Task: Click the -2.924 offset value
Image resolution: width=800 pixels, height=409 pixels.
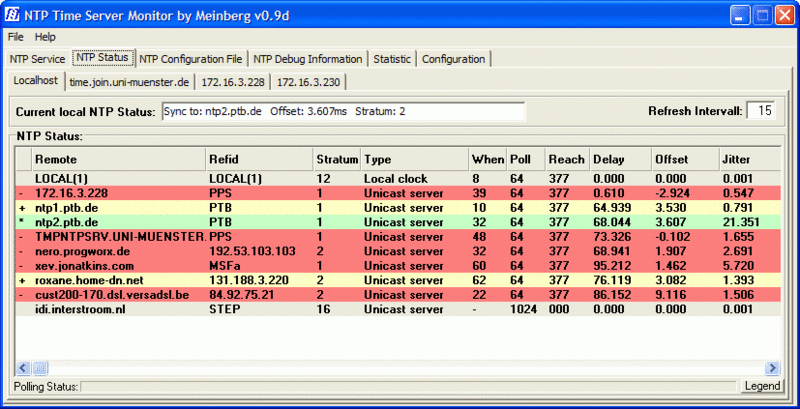Action: [x=672, y=193]
